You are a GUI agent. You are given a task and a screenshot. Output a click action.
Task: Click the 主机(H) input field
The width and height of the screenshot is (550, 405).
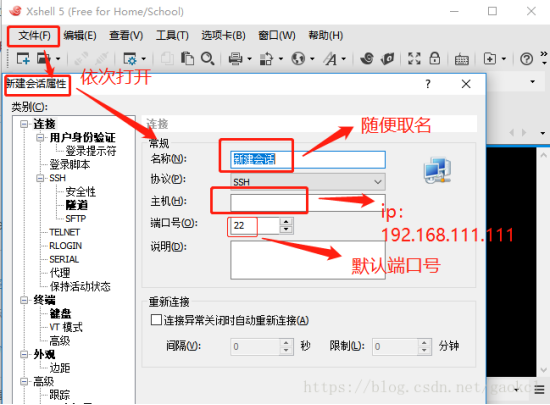(x=308, y=203)
